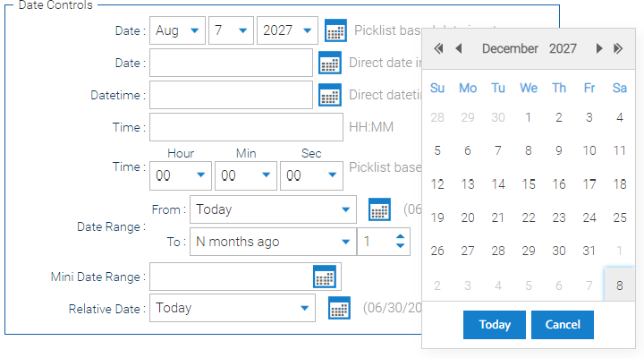Expand the Aug month dropdown
644x358 pixels.
[x=177, y=30]
